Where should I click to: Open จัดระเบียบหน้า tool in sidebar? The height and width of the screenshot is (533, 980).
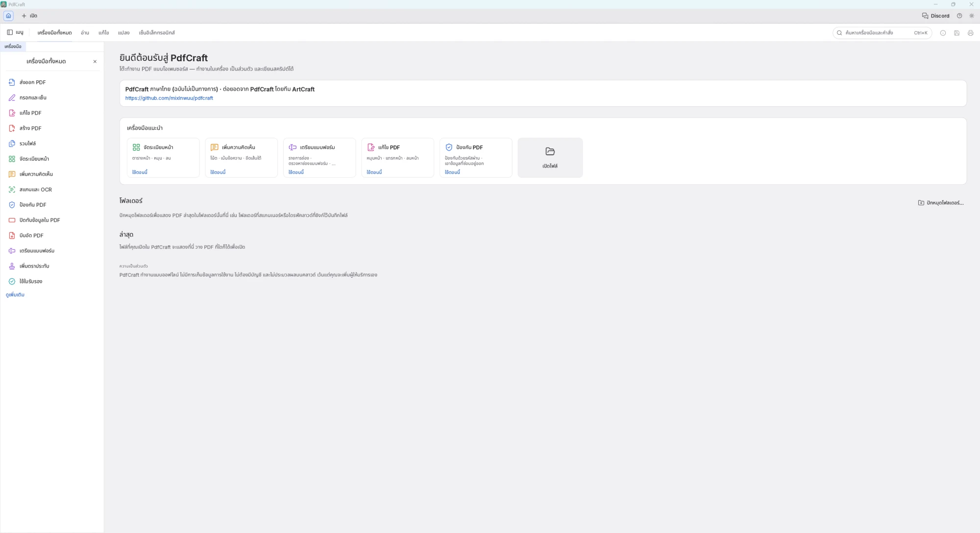52,159
